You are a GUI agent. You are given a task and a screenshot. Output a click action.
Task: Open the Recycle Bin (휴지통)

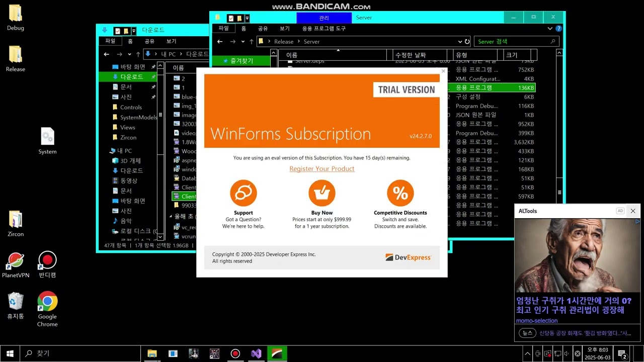pyautogui.click(x=16, y=306)
